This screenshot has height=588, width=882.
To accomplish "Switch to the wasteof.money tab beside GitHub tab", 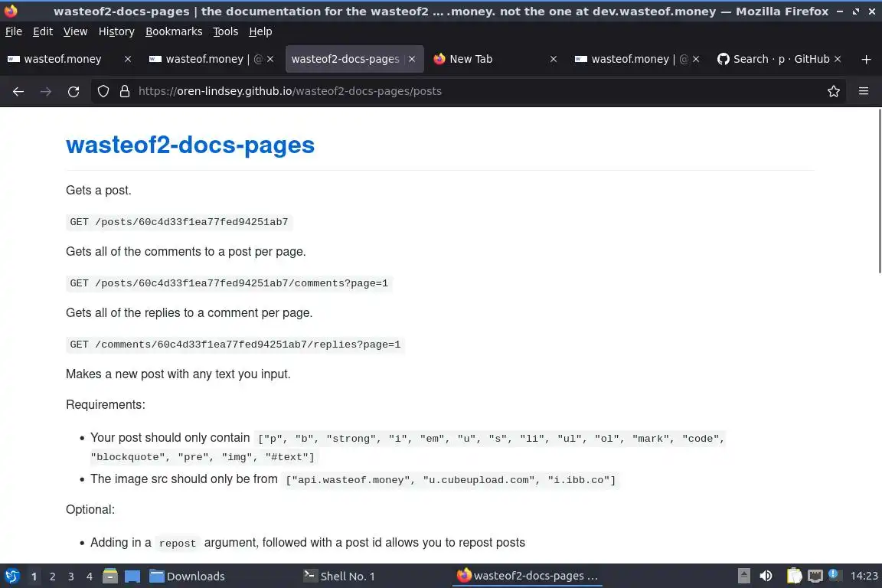I will pyautogui.click(x=630, y=59).
